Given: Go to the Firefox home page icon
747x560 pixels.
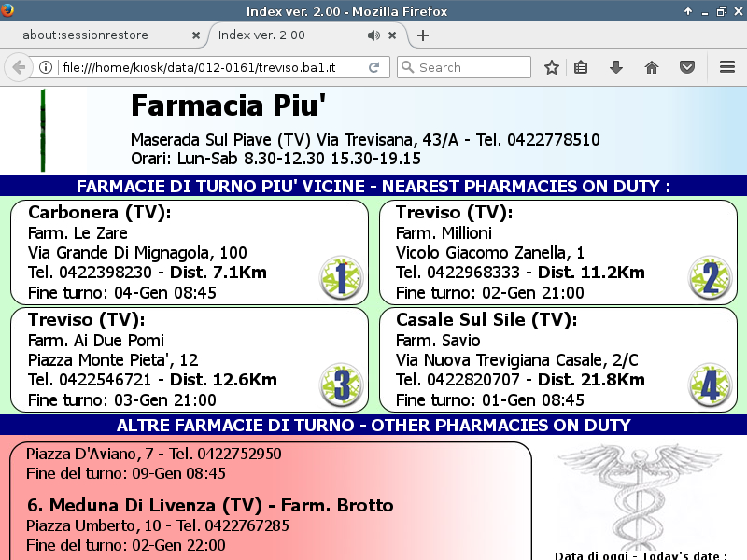Looking at the screenshot, I should [652, 67].
